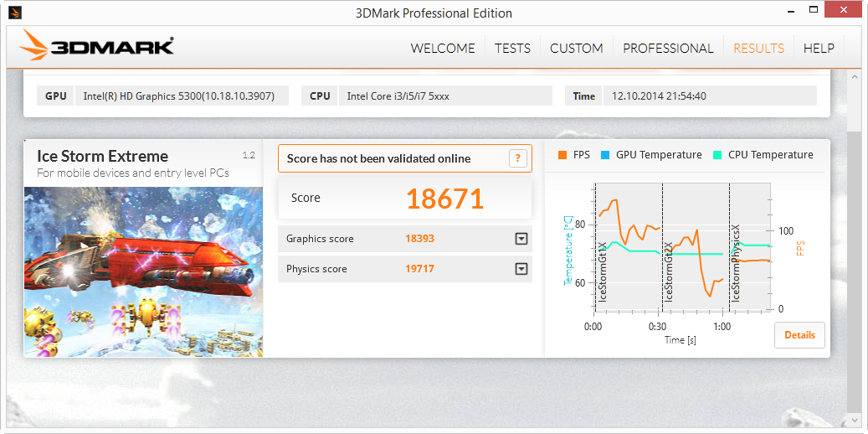Close the 3DMark window
The image size is (868, 434).
pos(843,9)
